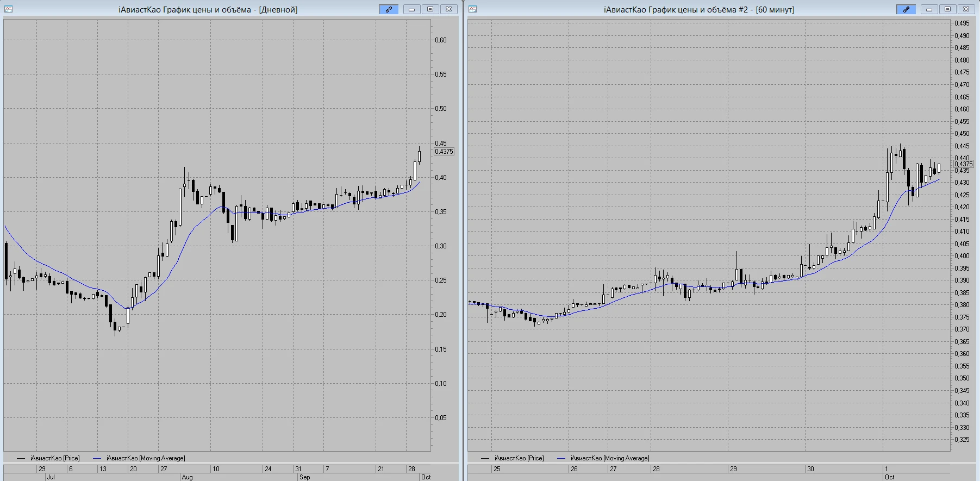The width and height of the screenshot is (980, 481).
Task: Click the Aug month label on the time axis
Action: [x=187, y=477]
